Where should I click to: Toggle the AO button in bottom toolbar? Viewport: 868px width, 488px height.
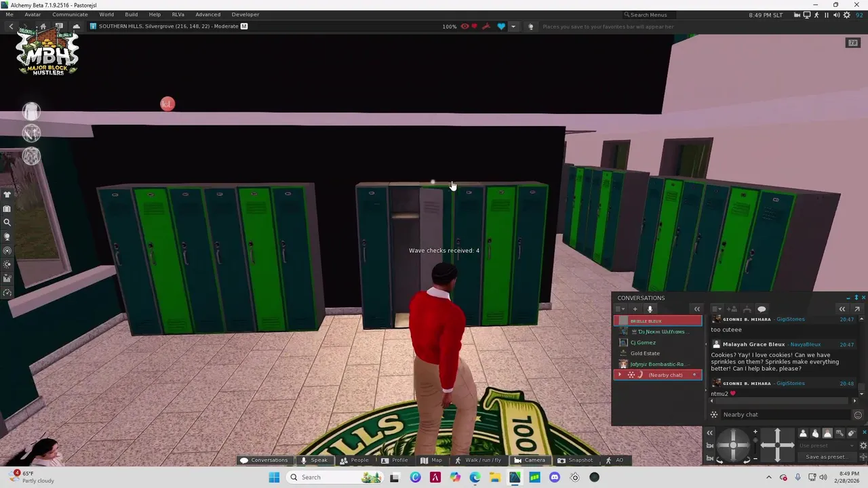point(614,460)
